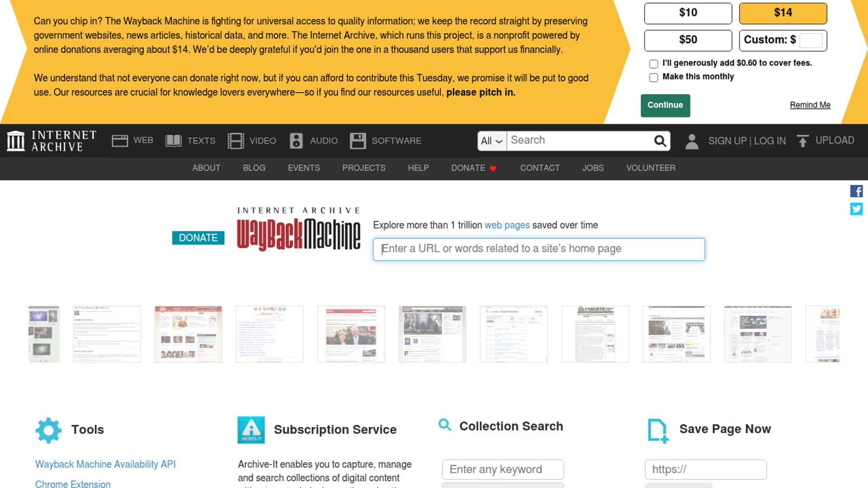Open the Blog menu item
The height and width of the screenshot is (488, 868).
pyautogui.click(x=254, y=168)
